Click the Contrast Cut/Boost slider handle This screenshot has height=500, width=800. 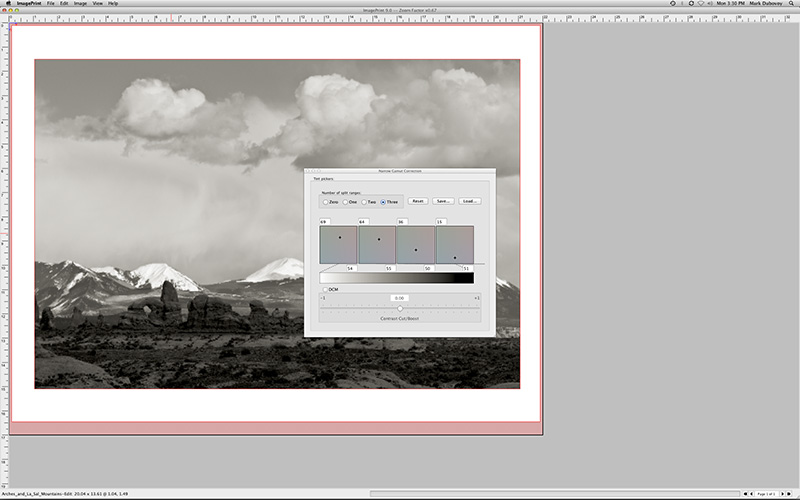click(400, 309)
